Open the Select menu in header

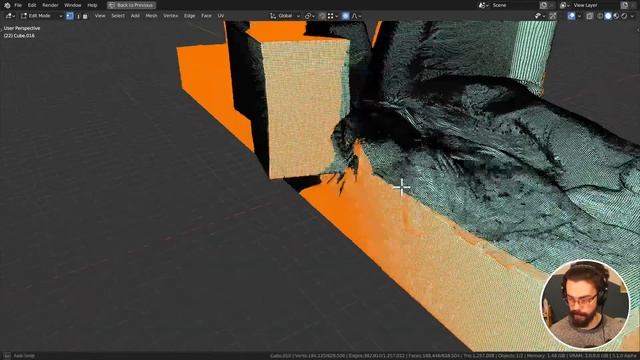coord(118,16)
